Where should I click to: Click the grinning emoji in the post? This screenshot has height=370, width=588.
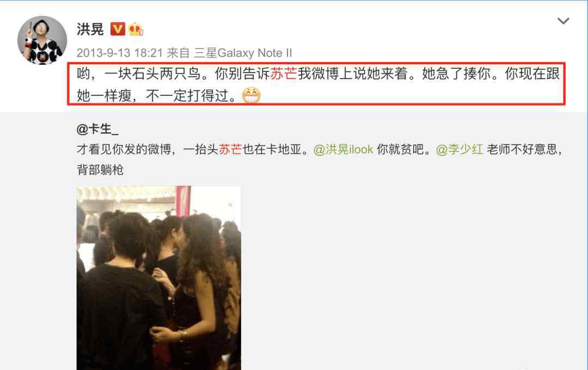point(251,95)
